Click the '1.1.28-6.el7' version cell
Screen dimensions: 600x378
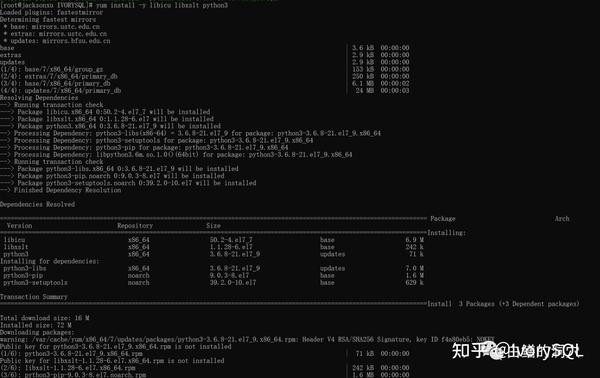[x=231, y=247]
